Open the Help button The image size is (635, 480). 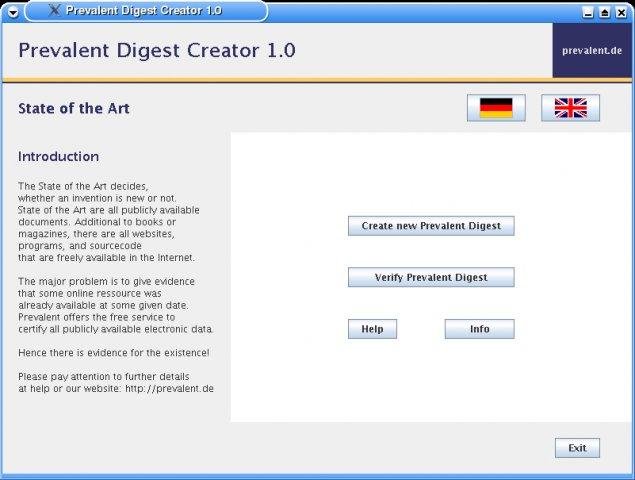pos(372,329)
